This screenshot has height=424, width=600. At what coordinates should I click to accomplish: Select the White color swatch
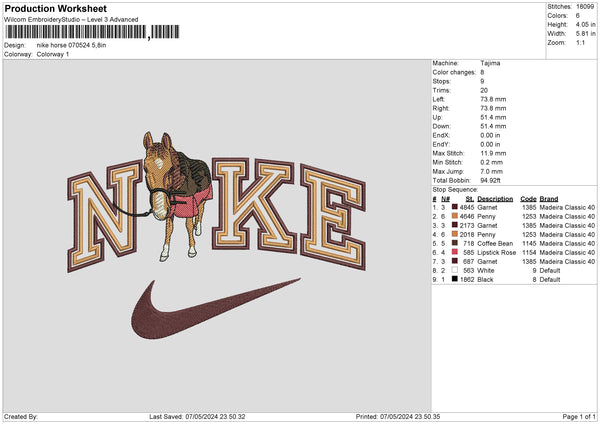pos(455,270)
